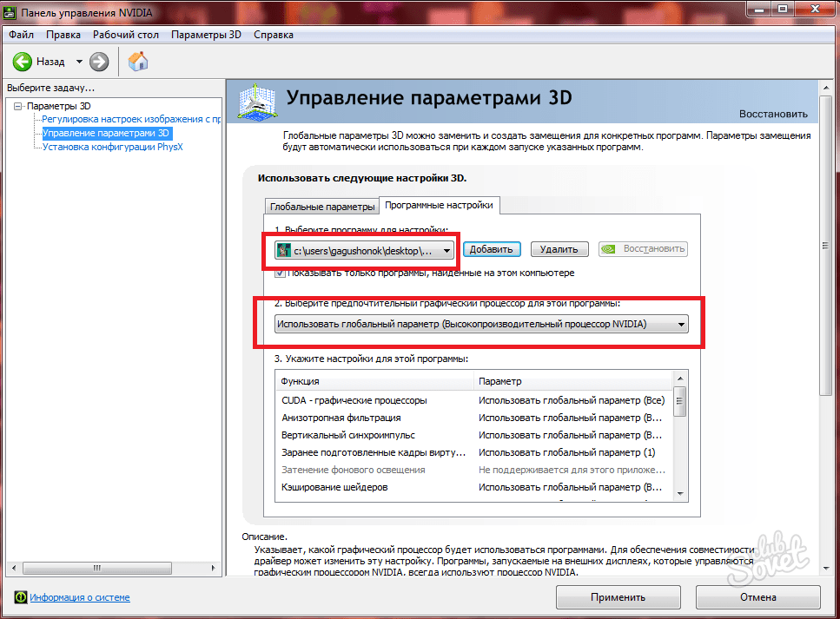Click the program icon in selection box
The image size is (840, 619).
coord(282,250)
